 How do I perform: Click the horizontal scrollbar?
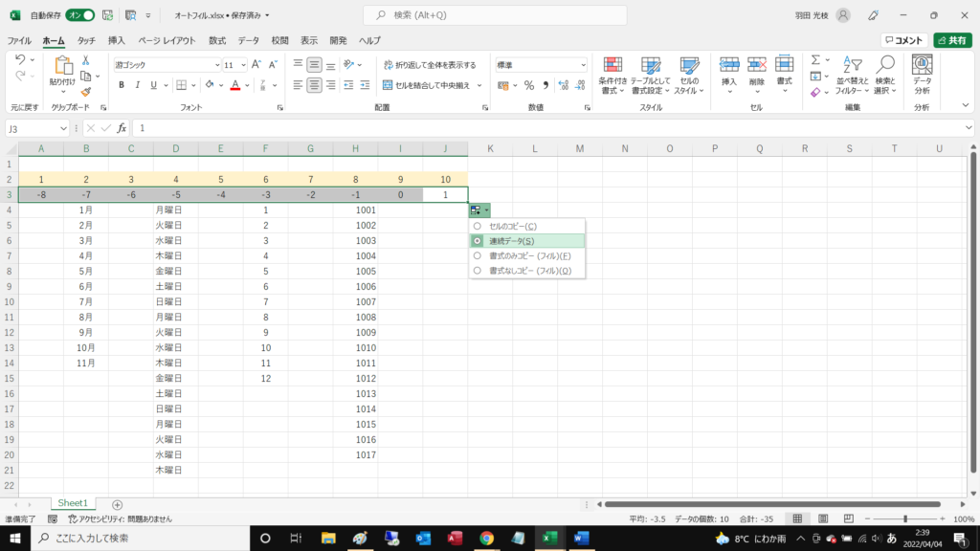(x=772, y=504)
